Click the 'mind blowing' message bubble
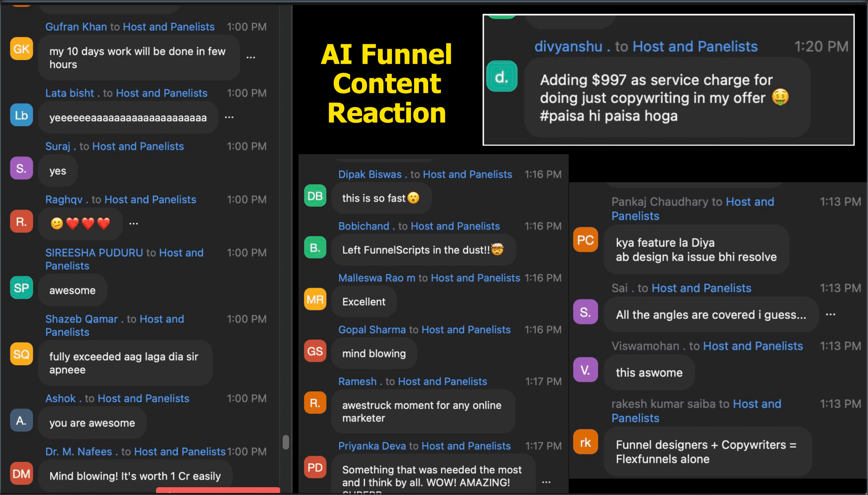The width and height of the screenshot is (868, 495). click(374, 353)
